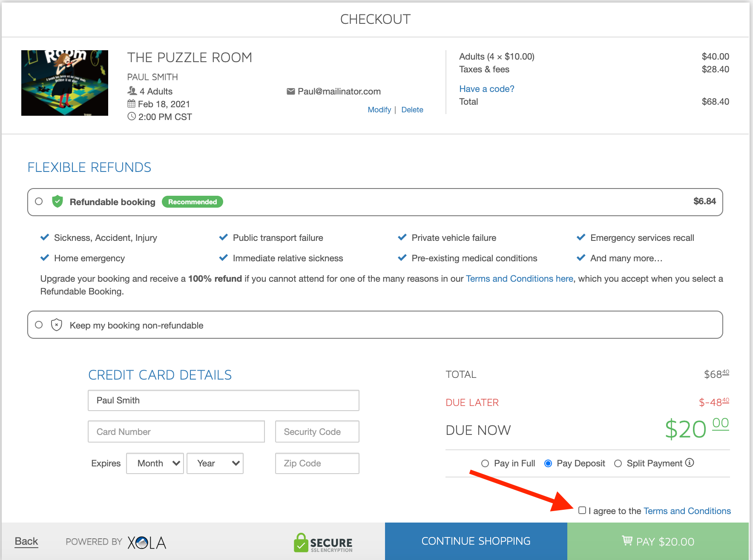The height and width of the screenshot is (560, 753).
Task: Click the Xola logo in the footer
Action: [x=147, y=542]
